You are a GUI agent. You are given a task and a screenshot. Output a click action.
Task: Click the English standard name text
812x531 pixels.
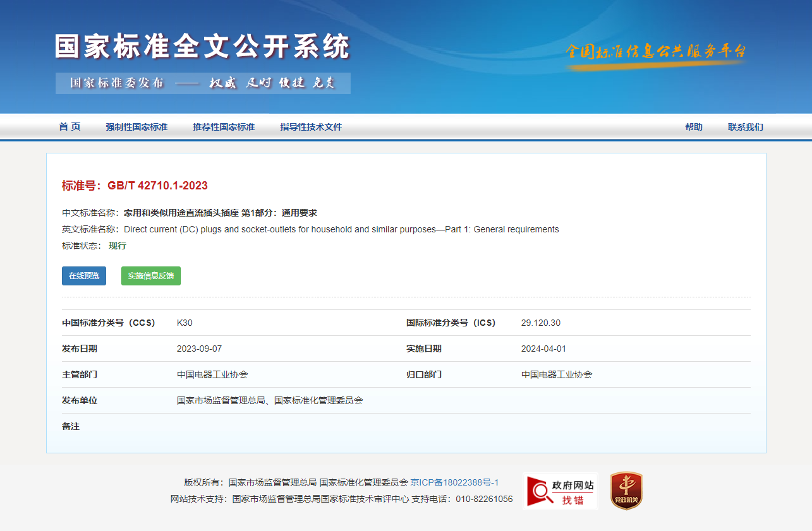pos(341,229)
